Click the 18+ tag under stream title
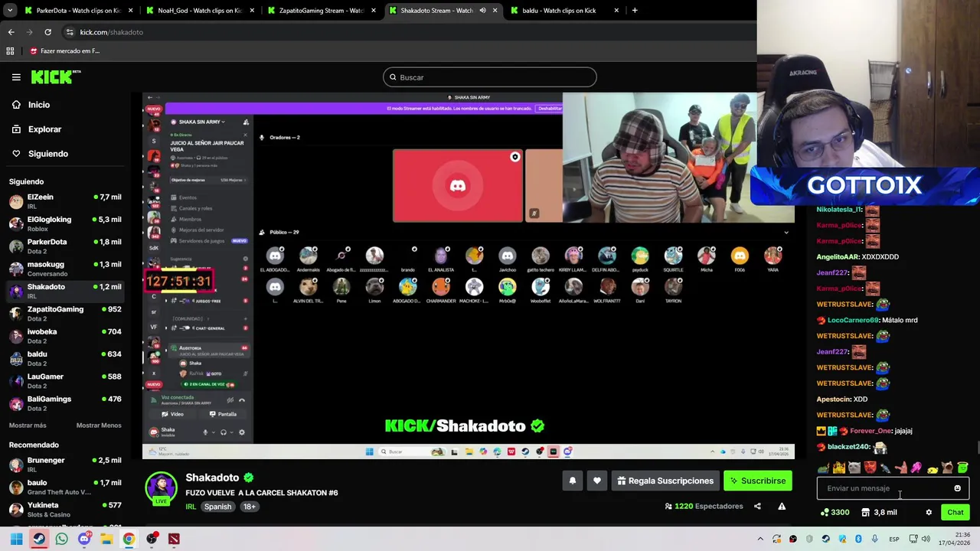Viewport: 980px width, 551px height. (x=250, y=507)
